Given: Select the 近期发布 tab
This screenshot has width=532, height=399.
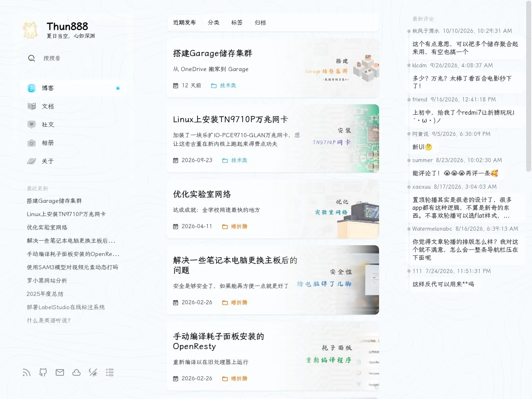Looking at the screenshot, I should [185, 22].
